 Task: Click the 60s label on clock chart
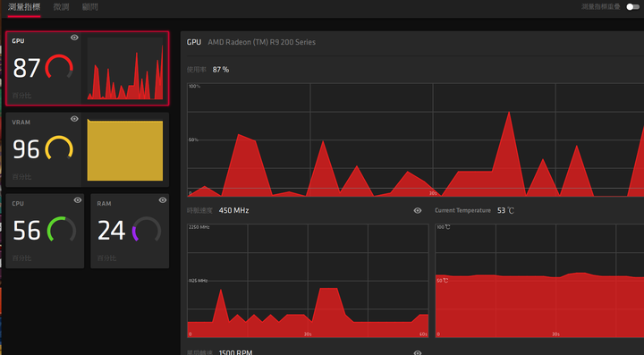pyautogui.click(x=423, y=334)
